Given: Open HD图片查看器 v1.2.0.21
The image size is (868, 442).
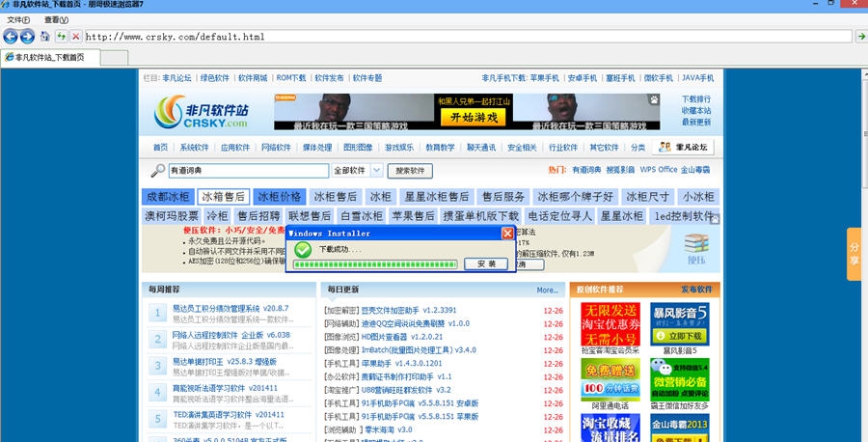Looking at the screenshot, I should (x=402, y=337).
